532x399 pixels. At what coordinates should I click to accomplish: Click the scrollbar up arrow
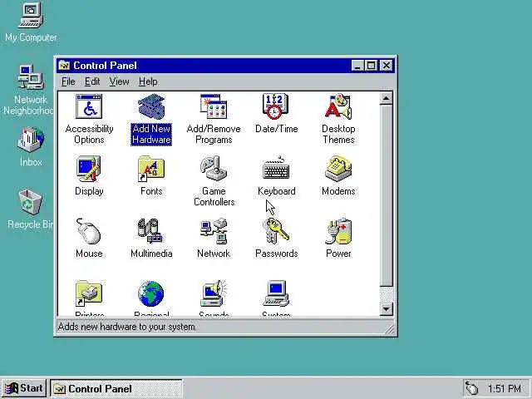[x=386, y=98]
